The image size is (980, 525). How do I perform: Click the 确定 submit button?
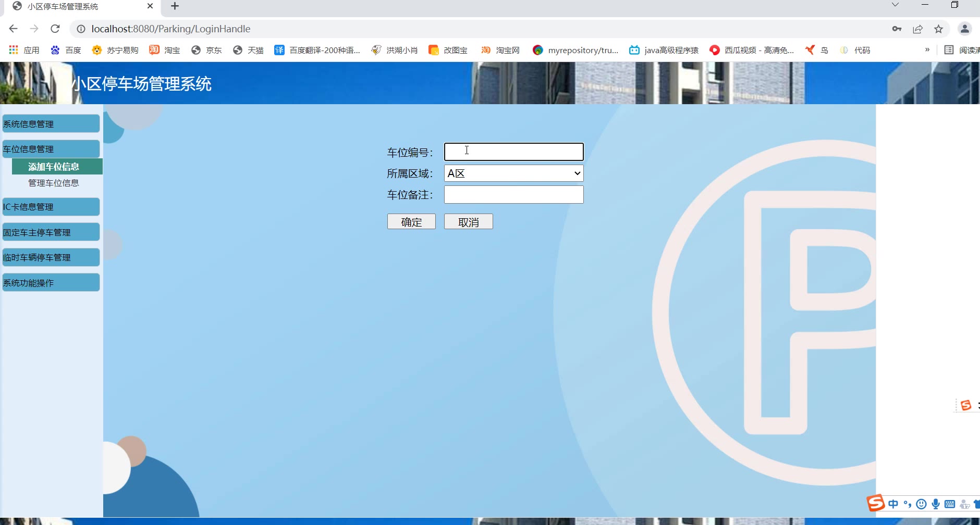(x=411, y=222)
